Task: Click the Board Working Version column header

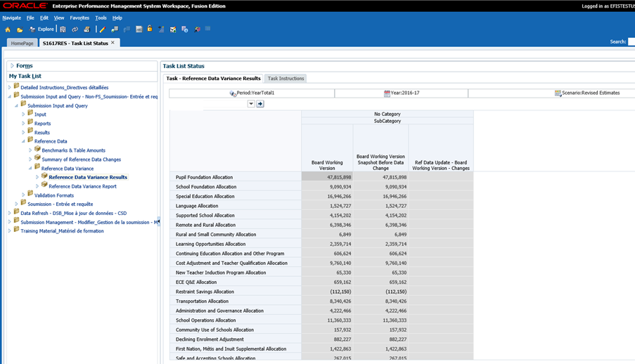Action: click(x=327, y=165)
